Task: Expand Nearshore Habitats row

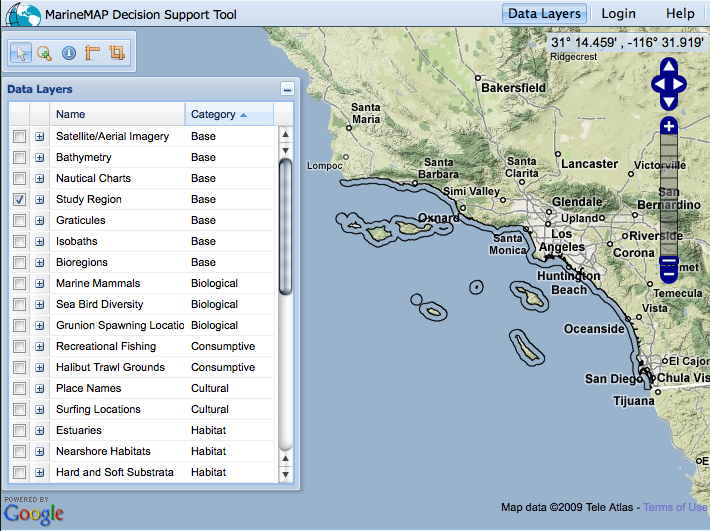Action: pyautogui.click(x=40, y=451)
